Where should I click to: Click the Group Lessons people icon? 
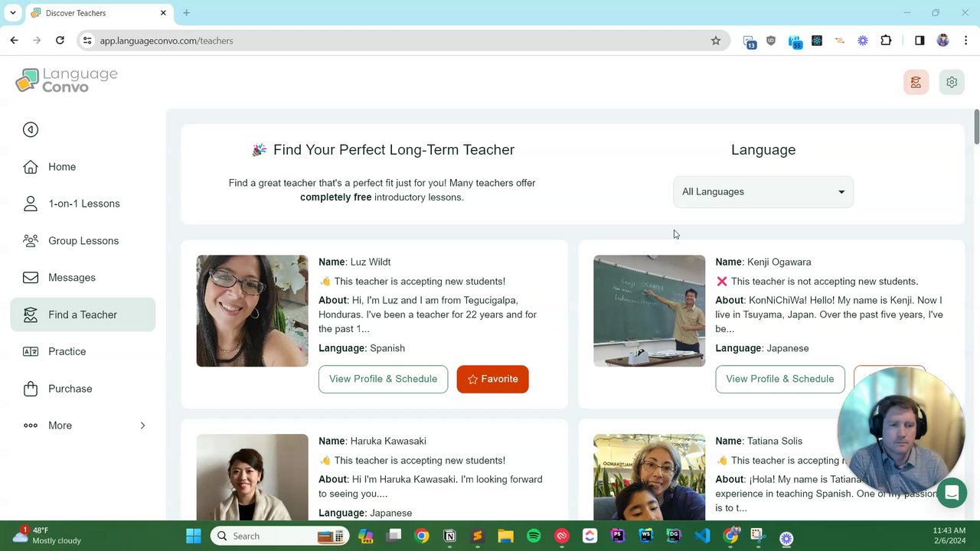tap(31, 240)
